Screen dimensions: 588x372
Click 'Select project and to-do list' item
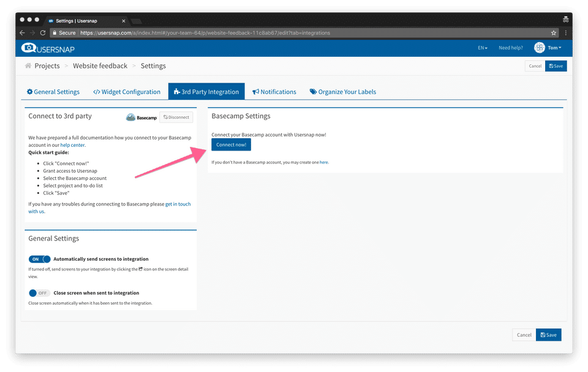coord(73,185)
